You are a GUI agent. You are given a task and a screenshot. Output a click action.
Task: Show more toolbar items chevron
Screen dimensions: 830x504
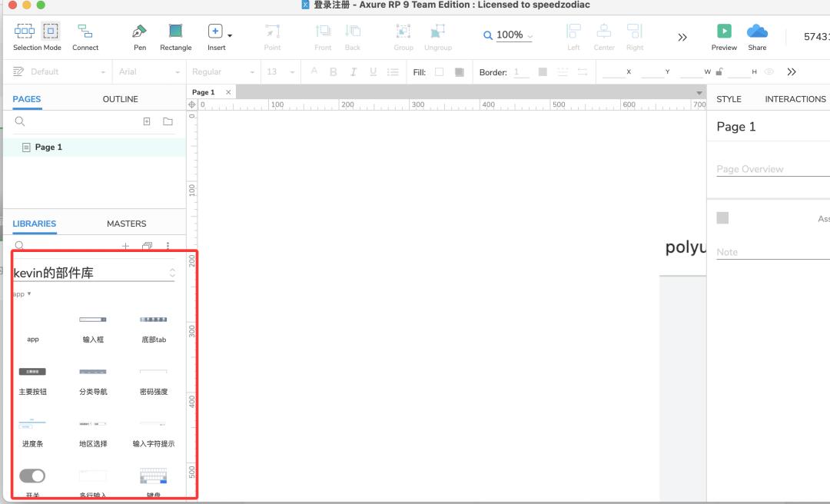(682, 37)
